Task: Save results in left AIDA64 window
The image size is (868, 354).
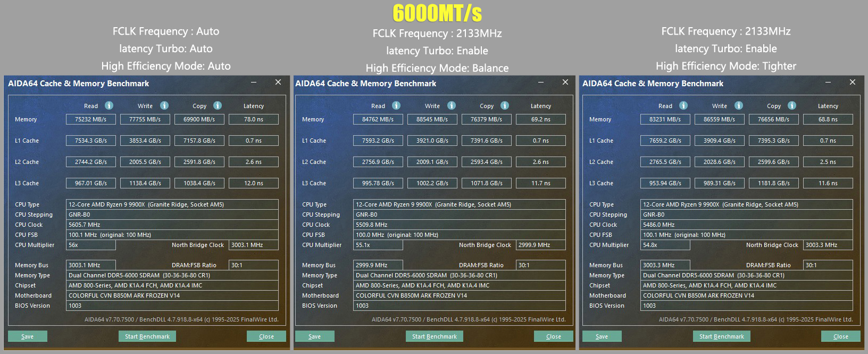Action: click(28, 336)
